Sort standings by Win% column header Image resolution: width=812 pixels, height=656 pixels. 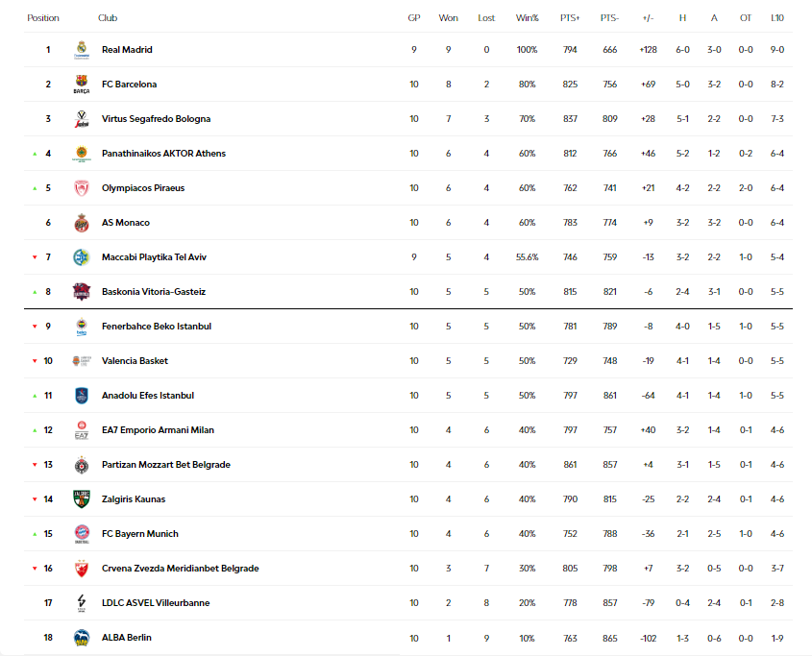[527, 18]
